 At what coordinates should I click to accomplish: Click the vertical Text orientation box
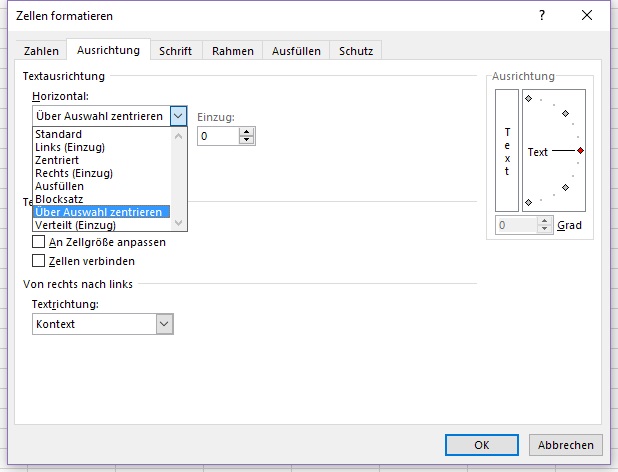click(x=507, y=151)
